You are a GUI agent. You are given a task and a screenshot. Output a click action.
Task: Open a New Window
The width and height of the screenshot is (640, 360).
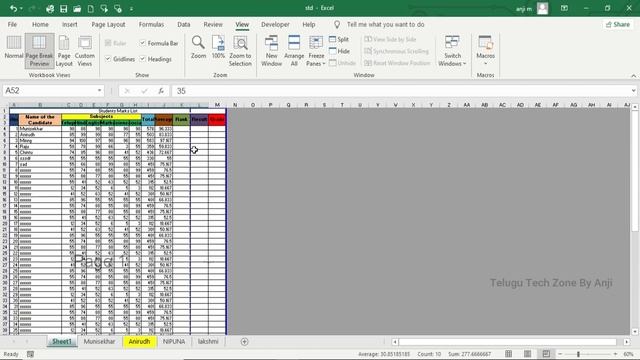pos(271,51)
